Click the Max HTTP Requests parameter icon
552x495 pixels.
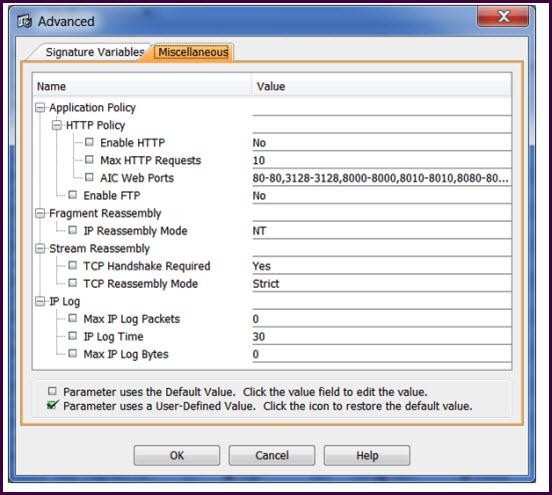89,160
